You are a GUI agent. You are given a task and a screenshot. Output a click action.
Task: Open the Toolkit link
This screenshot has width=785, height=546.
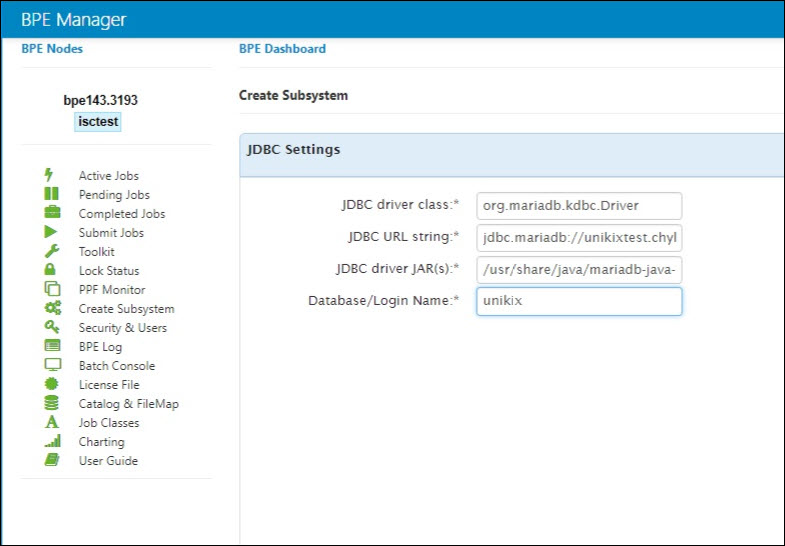click(97, 252)
